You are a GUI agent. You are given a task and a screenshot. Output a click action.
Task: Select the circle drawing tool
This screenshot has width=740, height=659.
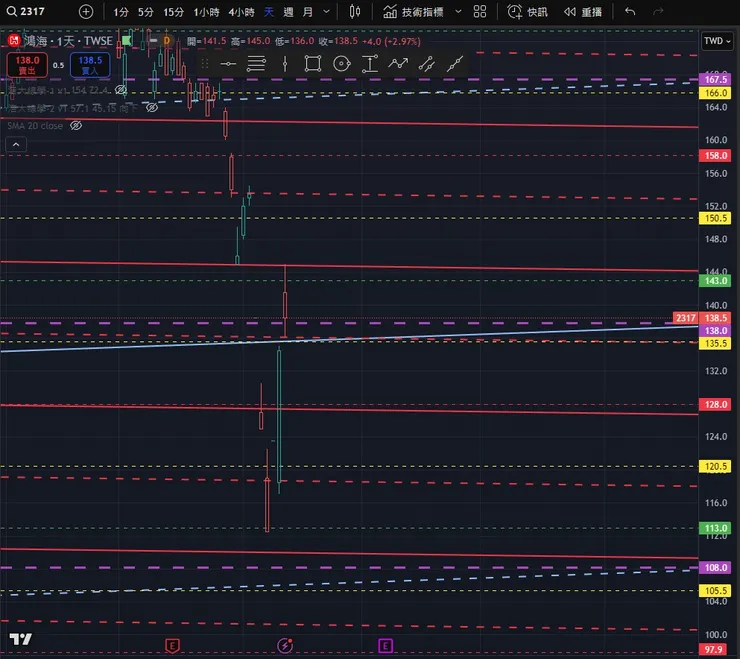[342, 64]
